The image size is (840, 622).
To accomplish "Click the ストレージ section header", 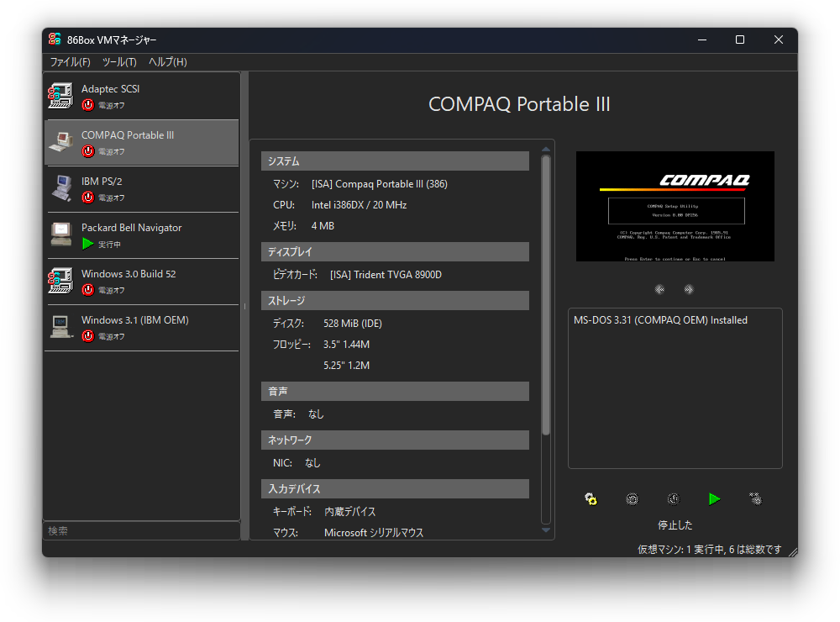I will pos(395,300).
